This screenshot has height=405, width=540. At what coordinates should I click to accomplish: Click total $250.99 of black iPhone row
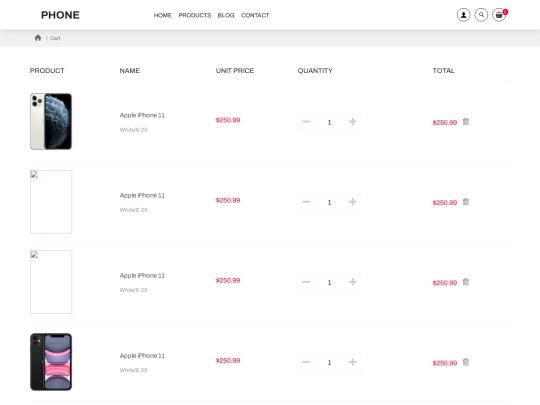pos(445,363)
